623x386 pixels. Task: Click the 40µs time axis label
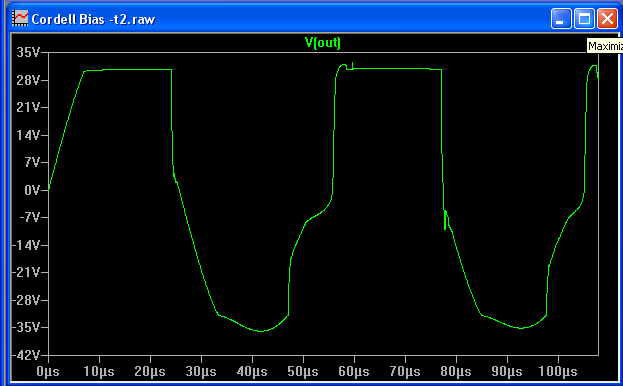[252, 372]
